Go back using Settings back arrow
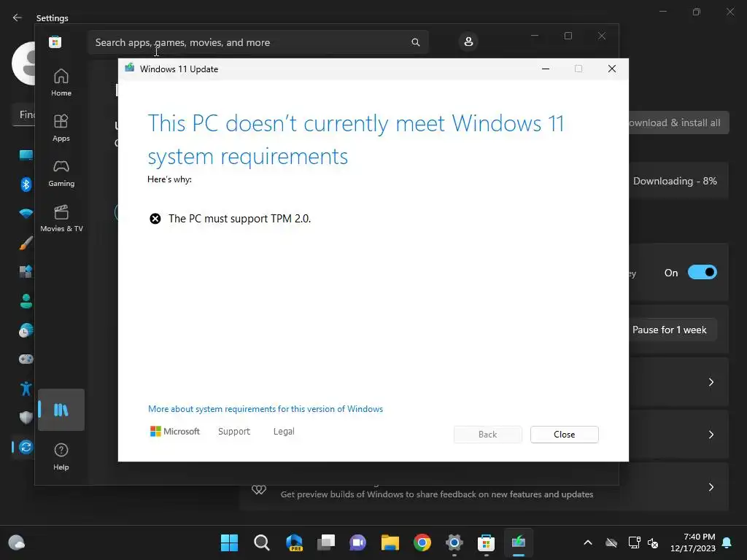Screen dimensions: 747x560 pyautogui.click(x=18, y=17)
